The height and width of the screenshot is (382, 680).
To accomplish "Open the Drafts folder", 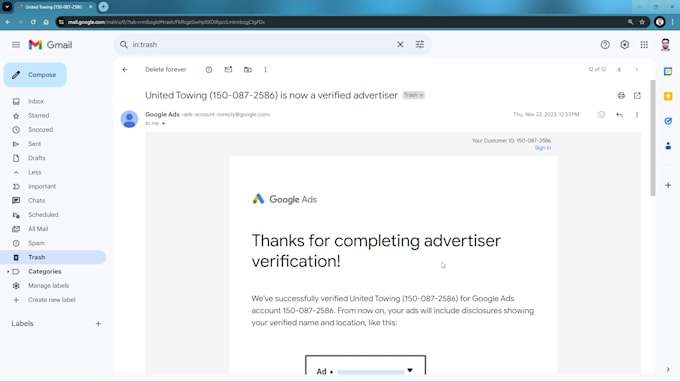I will point(37,158).
